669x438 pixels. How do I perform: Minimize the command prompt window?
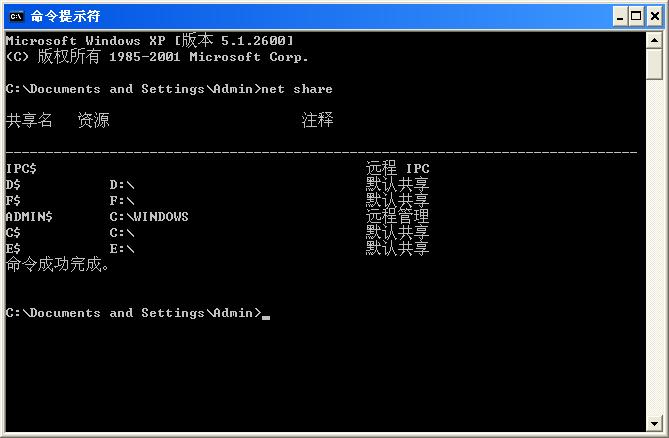620,16
